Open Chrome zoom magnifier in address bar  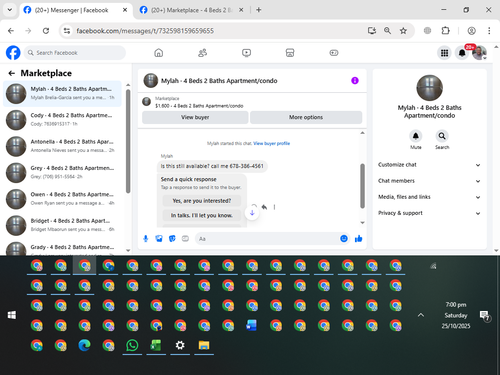[387, 31]
